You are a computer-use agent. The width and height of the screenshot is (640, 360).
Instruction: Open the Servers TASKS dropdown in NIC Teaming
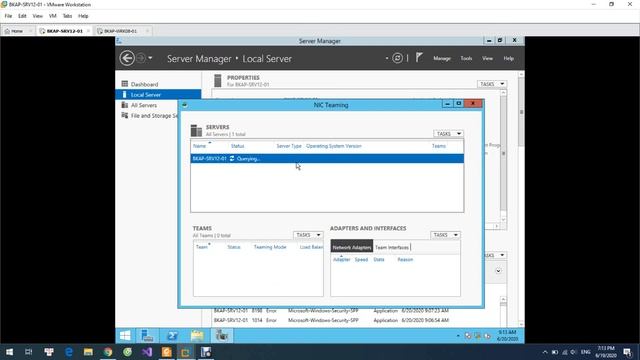(448, 134)
